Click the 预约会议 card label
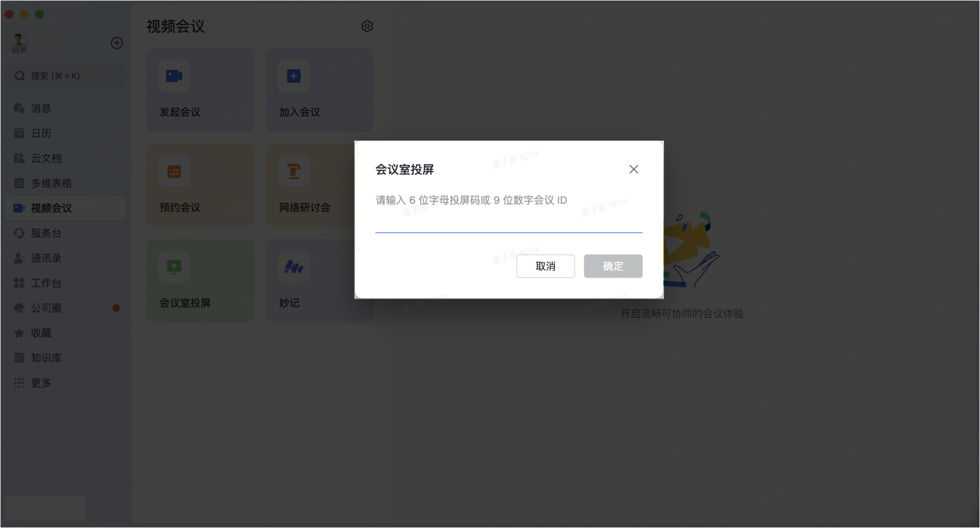Viewport: 980px width, 528px height. click(179, 207)
